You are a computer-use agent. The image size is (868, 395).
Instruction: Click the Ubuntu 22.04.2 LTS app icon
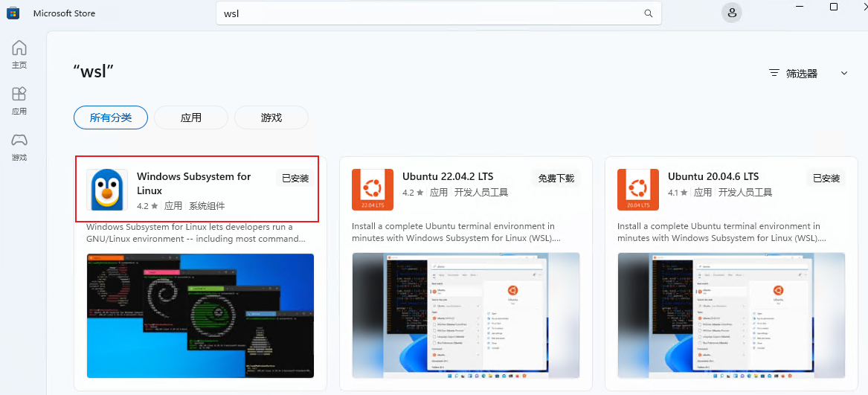[373, 190]
